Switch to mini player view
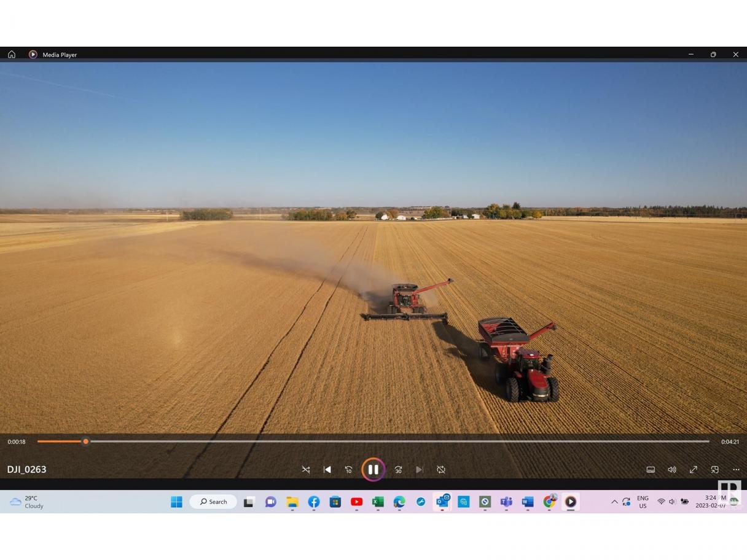Image resolution: width=747 pixels, height=560 pixels. 715,470
